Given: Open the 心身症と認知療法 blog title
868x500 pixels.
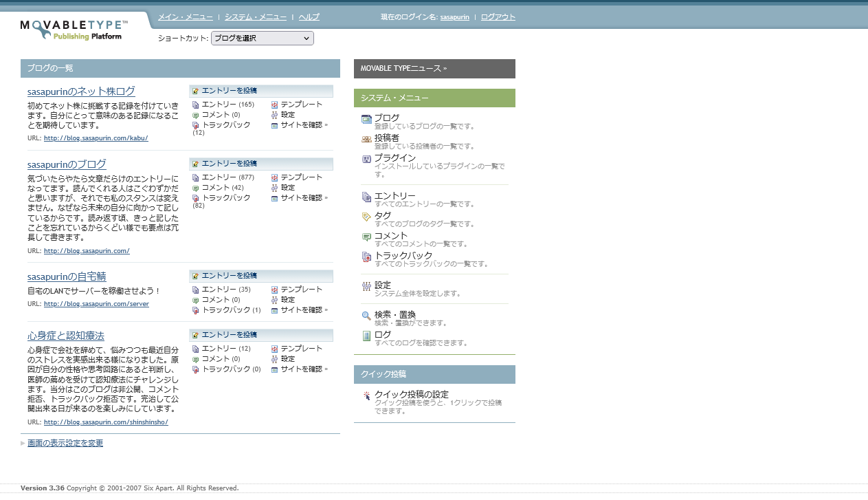Looking at the screenshot, I should [x=66, y=336].
